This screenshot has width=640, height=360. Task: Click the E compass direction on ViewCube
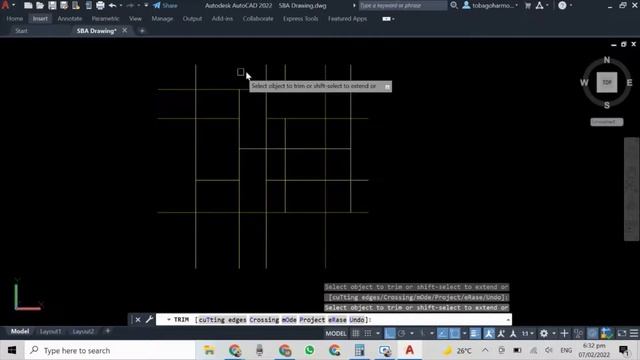coord(629,82)
